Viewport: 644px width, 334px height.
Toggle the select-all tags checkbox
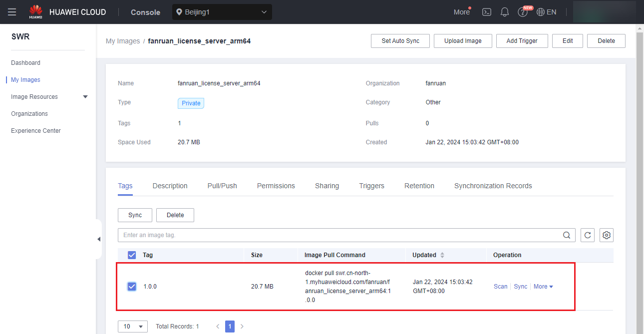coord(132,255)
